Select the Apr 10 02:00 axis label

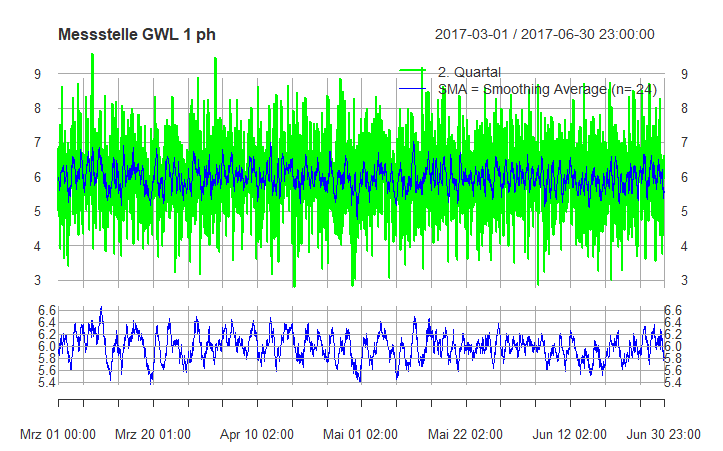tap(258, 435)
